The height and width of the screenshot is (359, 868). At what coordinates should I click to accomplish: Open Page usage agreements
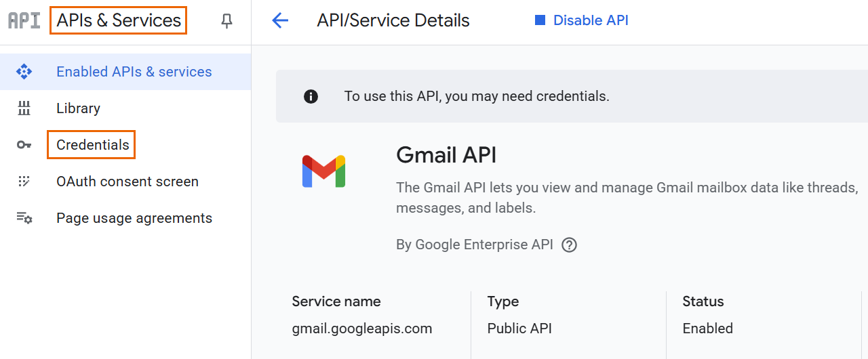[x=134, y=218]
